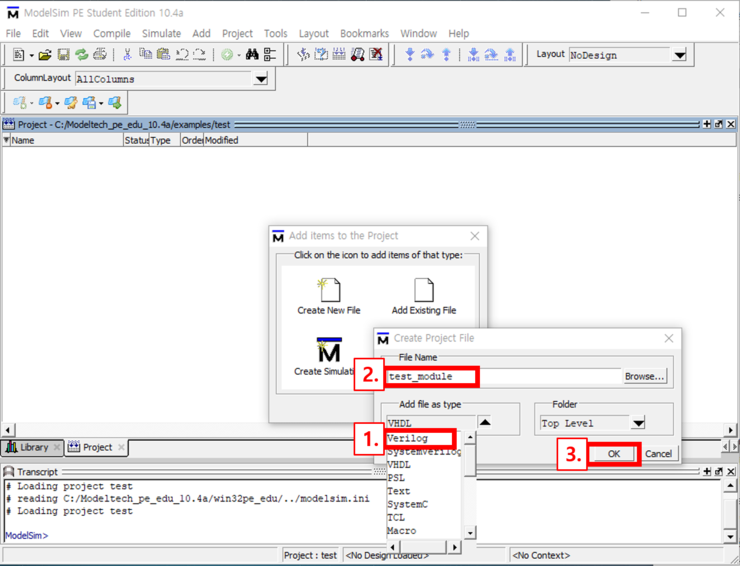The height and width of the screenshot is (566, 740).
Task: Click the Transcript scrollbar down arrow
Action: [x=730, y=537]
